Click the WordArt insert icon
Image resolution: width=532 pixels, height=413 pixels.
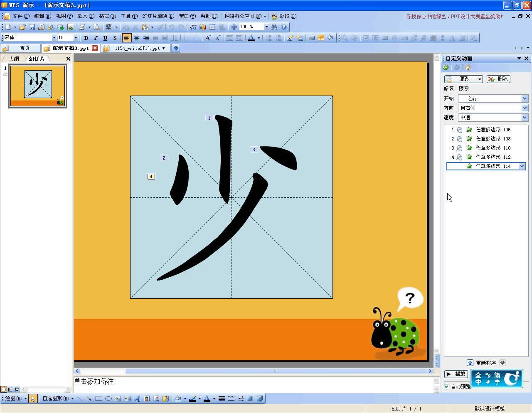[x=137, y=398]
